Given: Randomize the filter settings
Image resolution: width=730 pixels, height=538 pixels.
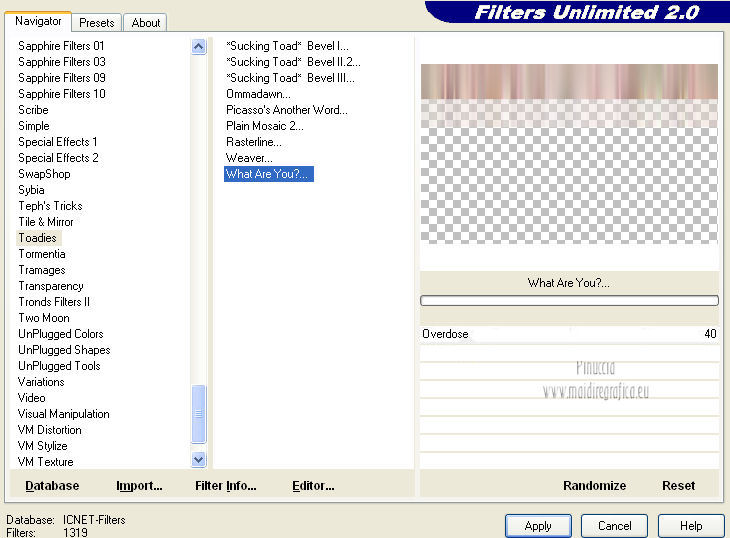Looking at the screenshot, I should pyautogui.click(x=595, y=486).
